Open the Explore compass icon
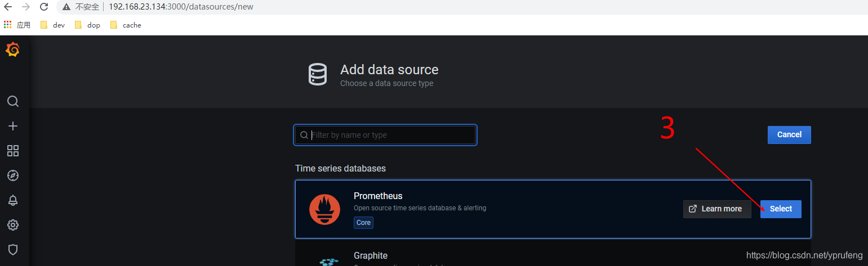868x266 pixels. click(x=13, y=175)
